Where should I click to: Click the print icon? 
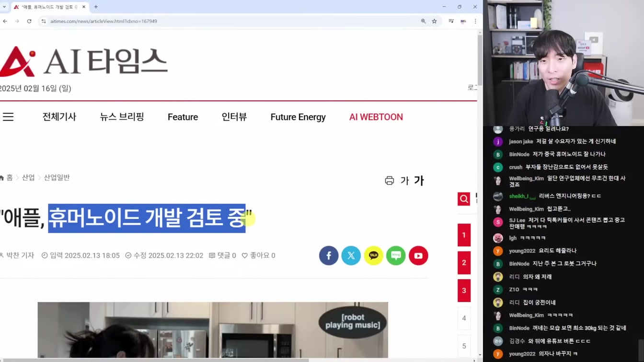pos(390,181)
